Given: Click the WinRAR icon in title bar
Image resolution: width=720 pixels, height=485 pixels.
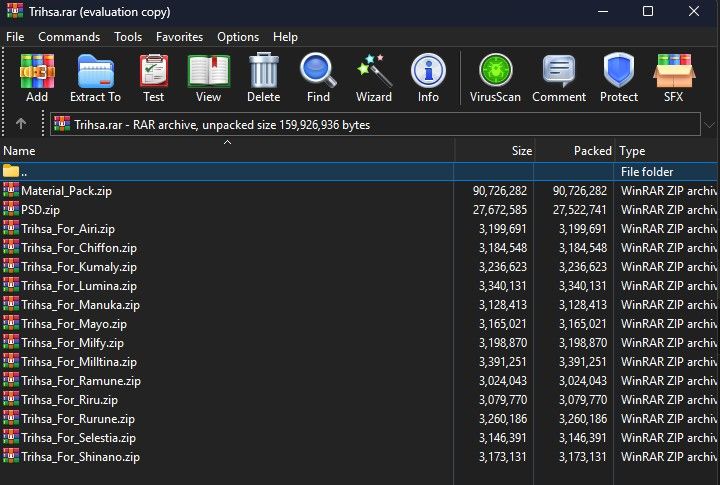Looking at the screenshot, I should click(x=15, y=11).
